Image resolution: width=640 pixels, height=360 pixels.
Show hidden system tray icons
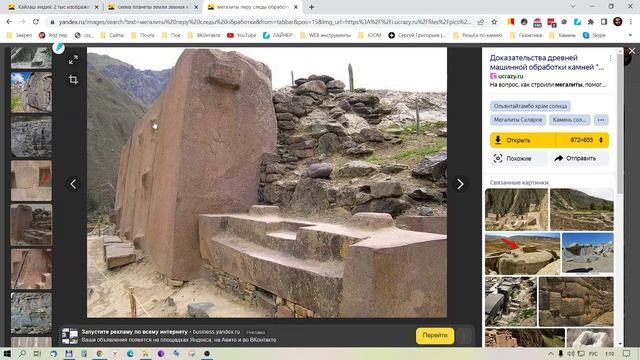tap(551, 353)
